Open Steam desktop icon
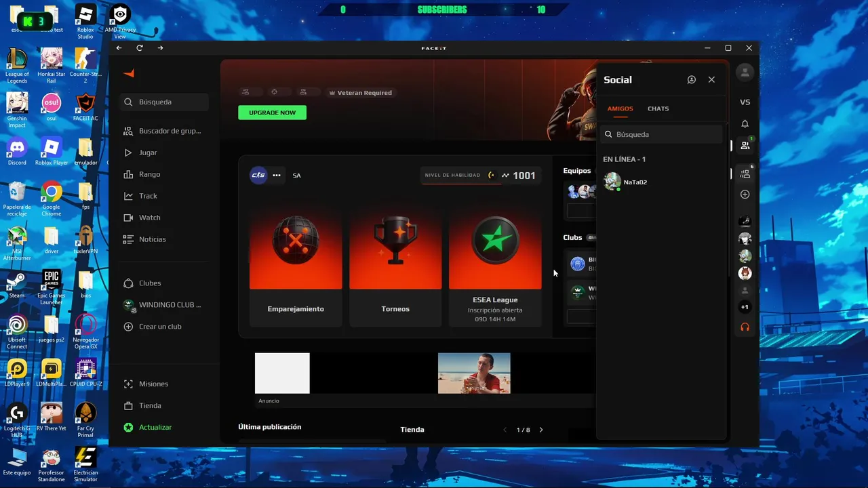 coord(17,283)
